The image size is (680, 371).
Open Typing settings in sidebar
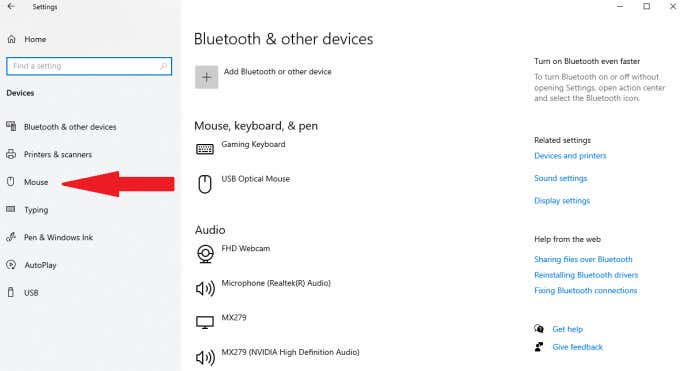(x=36, y=210)
